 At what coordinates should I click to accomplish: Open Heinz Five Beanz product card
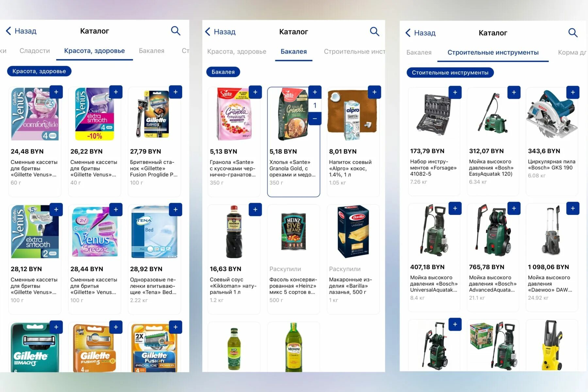pos(293,259)
